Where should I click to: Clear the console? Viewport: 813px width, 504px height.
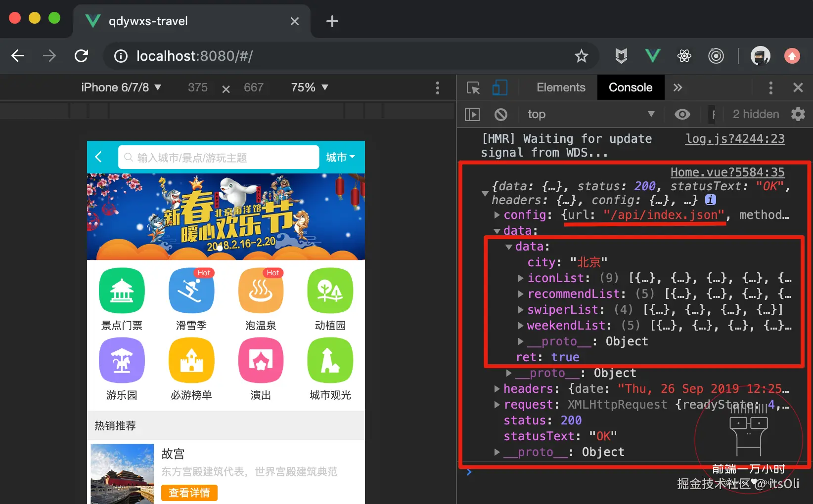click(x=501, y=115)
